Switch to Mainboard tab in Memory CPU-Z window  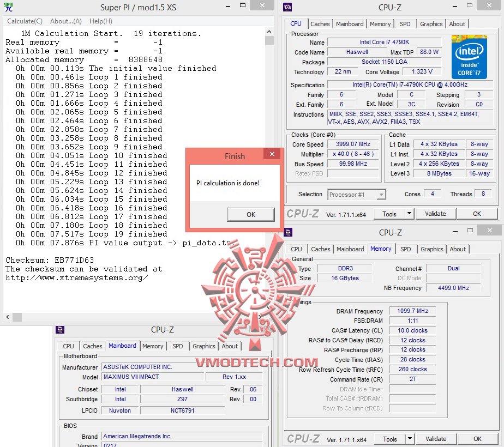point(350,249)
